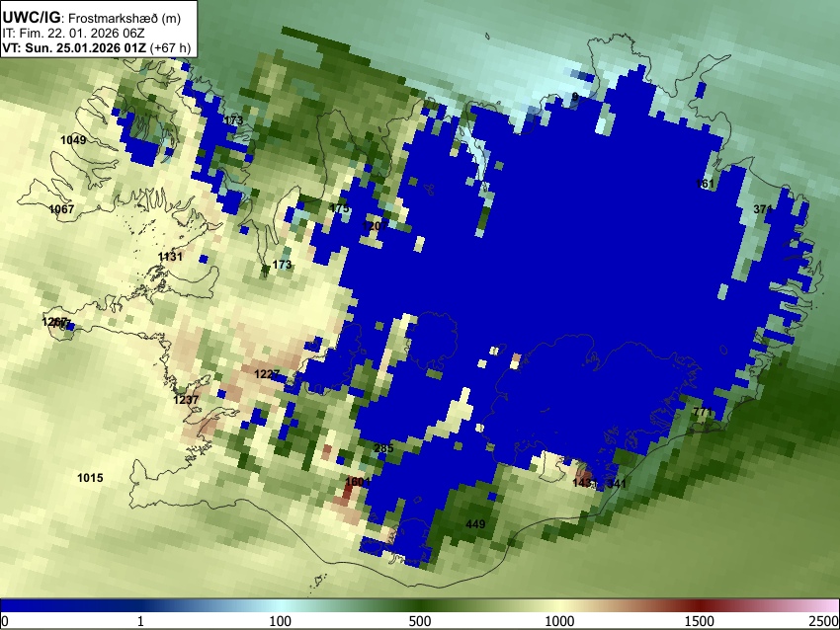Click the map value 371

coord(763,209)
